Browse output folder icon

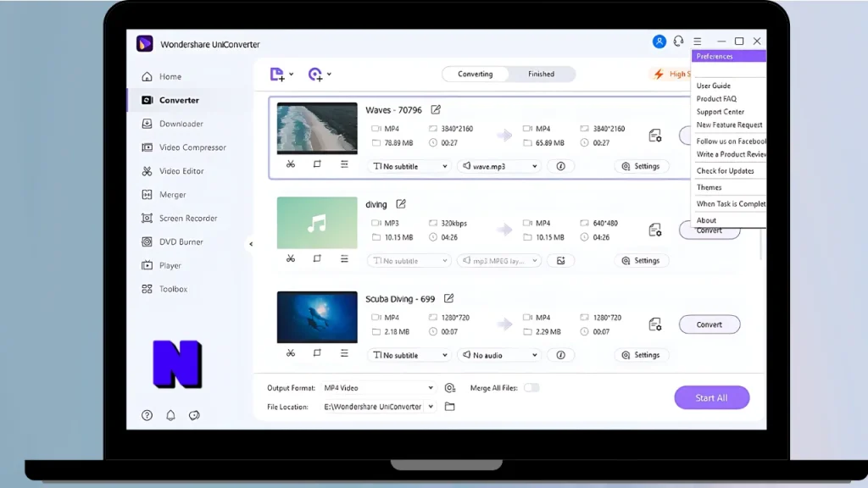tap(450, 407)
